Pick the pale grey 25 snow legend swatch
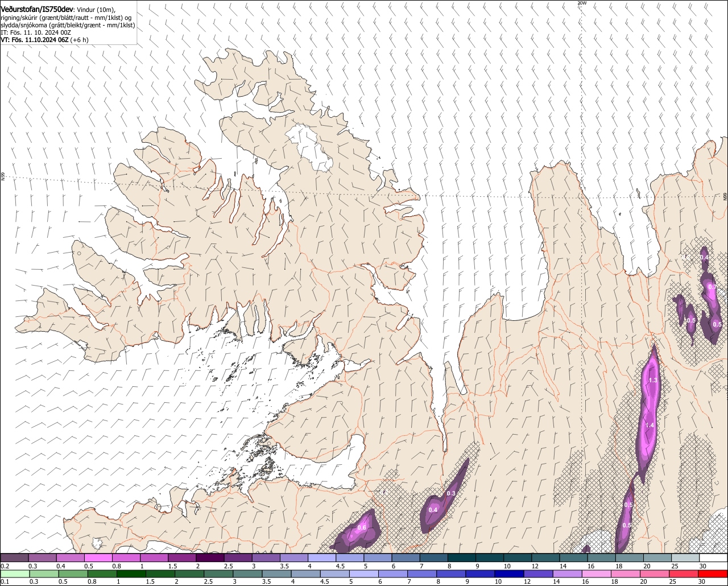 tap(686, 558)
